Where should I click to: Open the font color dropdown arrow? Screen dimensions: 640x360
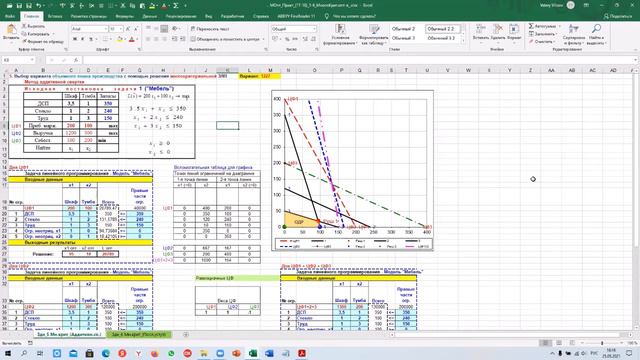tap(137, 40)
